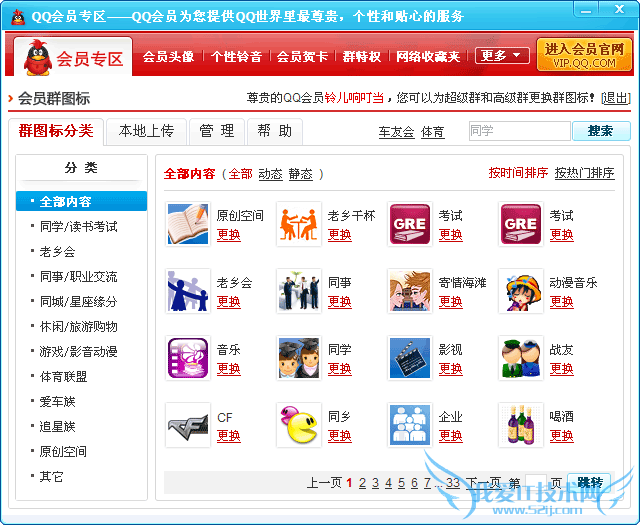Select the 音乐 purple gramophone icon
This screenshot has width=640, height=525.
point(188,358)
